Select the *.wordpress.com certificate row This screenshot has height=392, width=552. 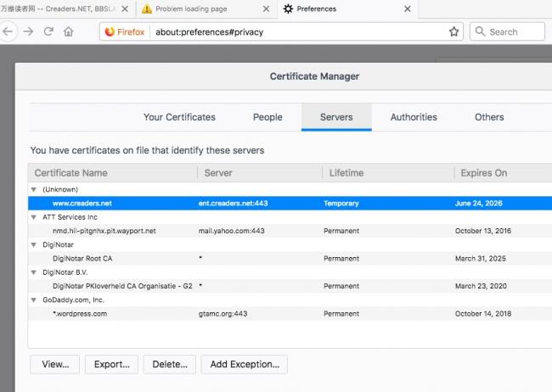pyautogui.click(x=290, y=314)
